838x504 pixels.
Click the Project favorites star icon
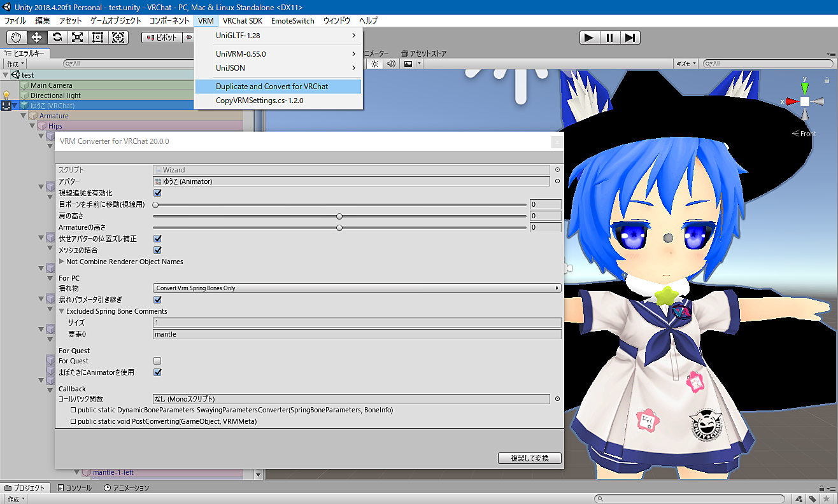(x=827, y=499)
